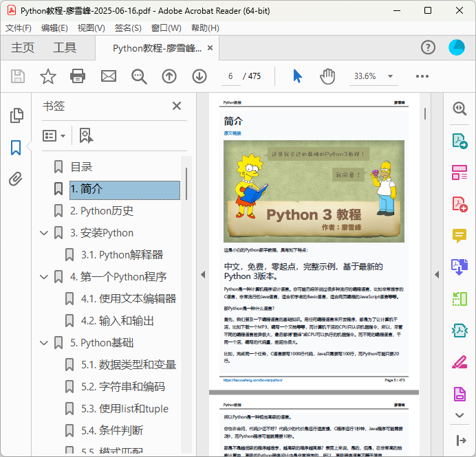
Task: Open Export PDF tool
Action: click(459, 141)
